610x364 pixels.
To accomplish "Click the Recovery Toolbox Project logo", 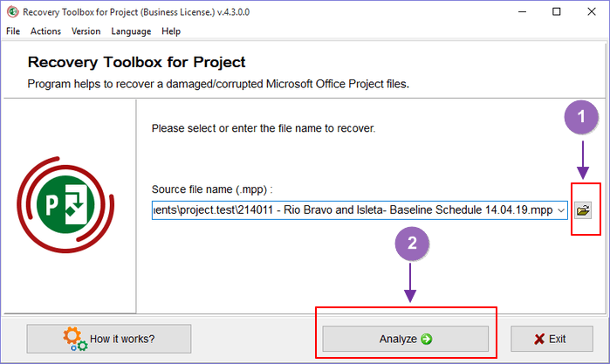I will pyautogui.click(x=65, y=205).
